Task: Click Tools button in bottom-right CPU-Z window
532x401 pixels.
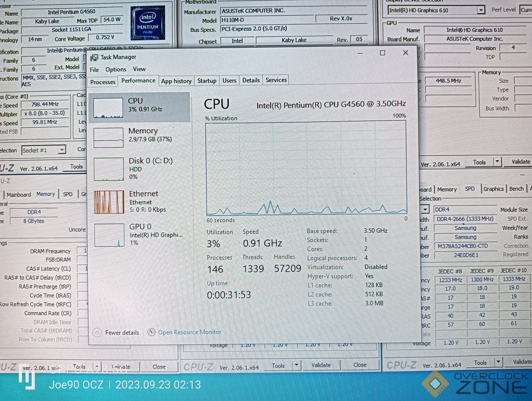Action: [x=480, y=363]
